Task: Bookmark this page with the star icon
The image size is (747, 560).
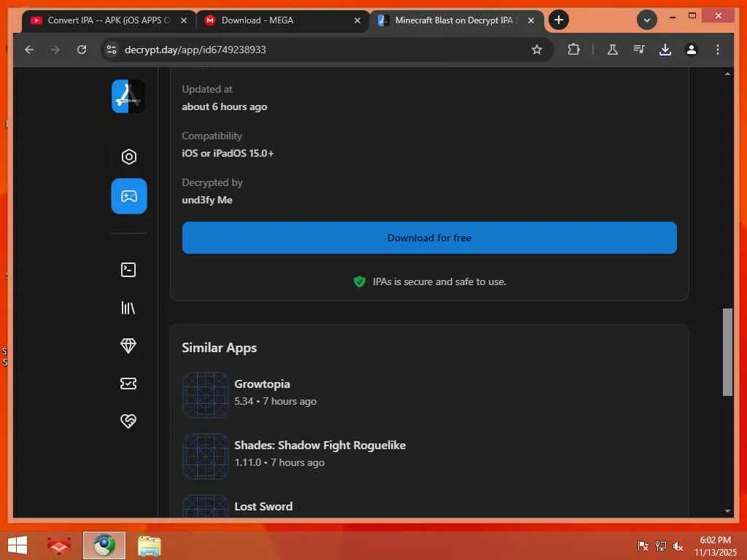Action: [537, 50]
